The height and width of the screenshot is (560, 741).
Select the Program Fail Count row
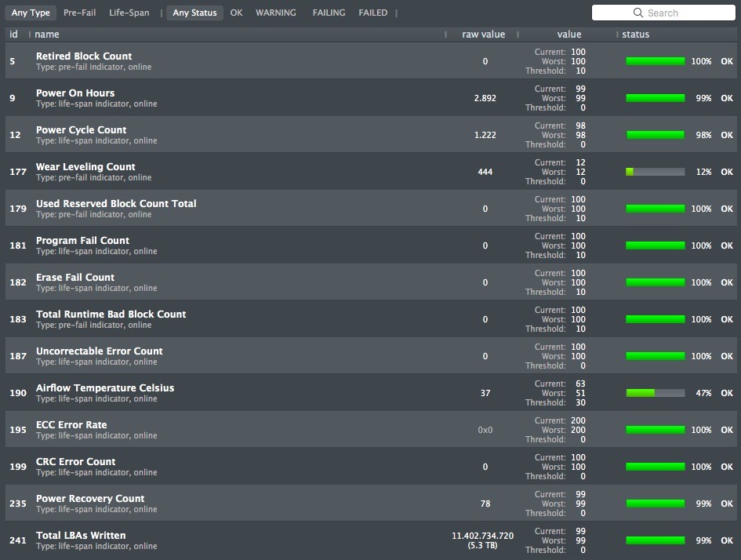370,245
